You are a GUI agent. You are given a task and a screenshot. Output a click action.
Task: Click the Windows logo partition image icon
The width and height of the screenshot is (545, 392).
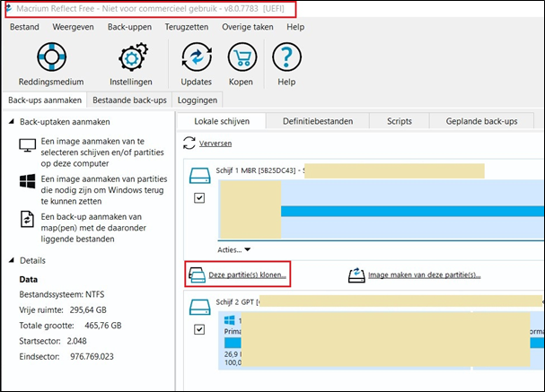(25, 181)
